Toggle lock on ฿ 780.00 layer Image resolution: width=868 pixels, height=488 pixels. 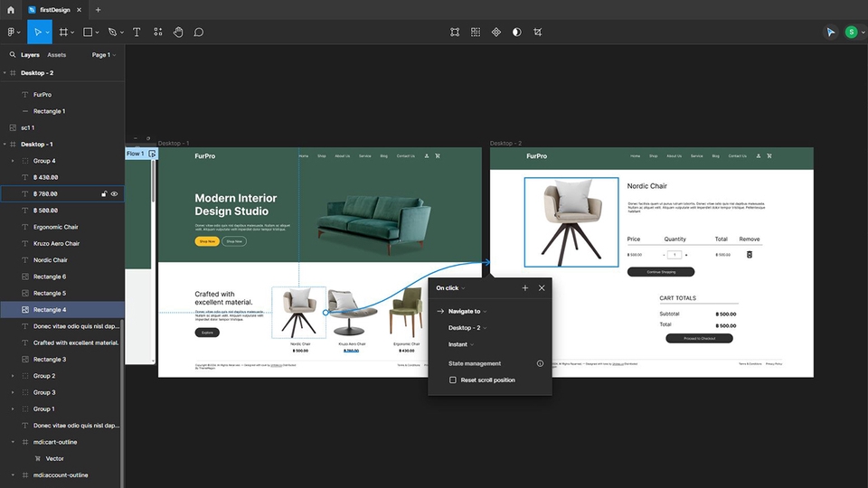pyautogui.click(x=103, y=193)
